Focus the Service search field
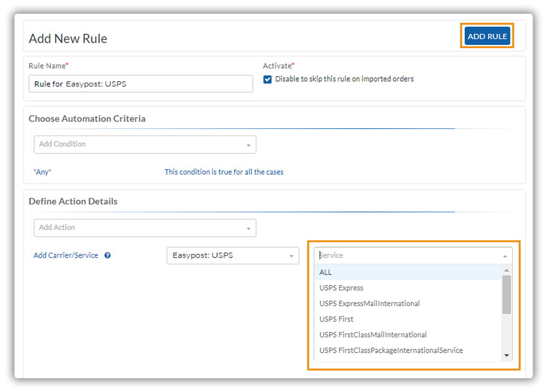Screen dimensions: 548x392 (x=408, y=255)
